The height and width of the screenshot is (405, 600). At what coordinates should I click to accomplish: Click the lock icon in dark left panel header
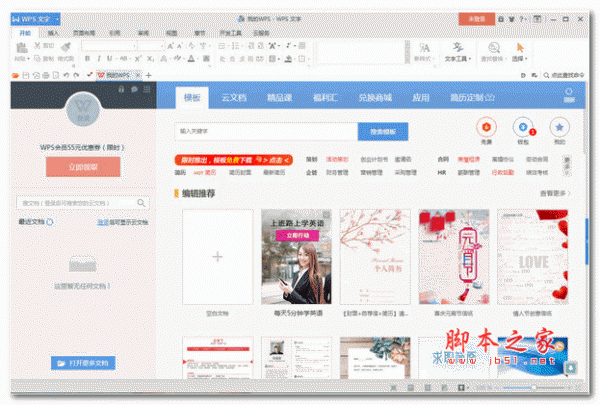(x=121, y=89)
